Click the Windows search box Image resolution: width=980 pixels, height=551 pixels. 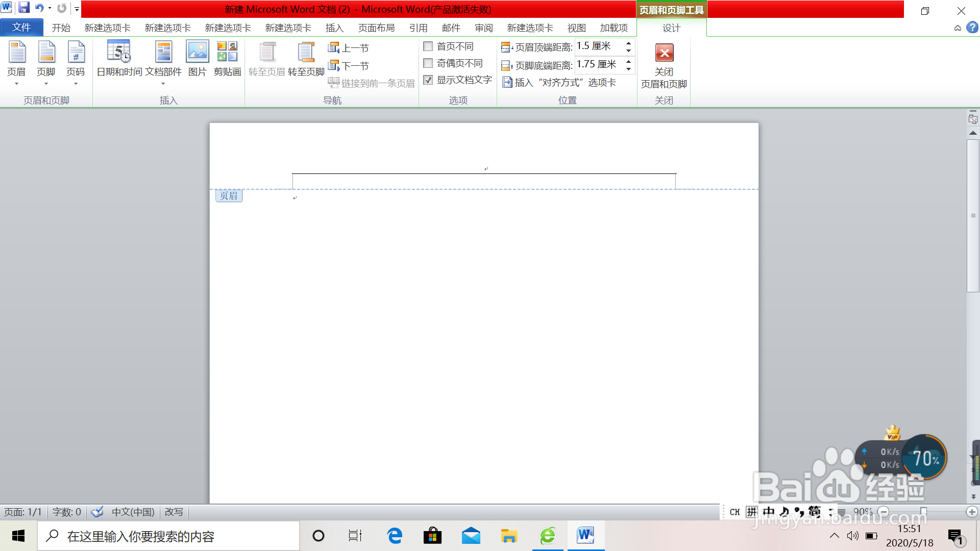[168, 536]
